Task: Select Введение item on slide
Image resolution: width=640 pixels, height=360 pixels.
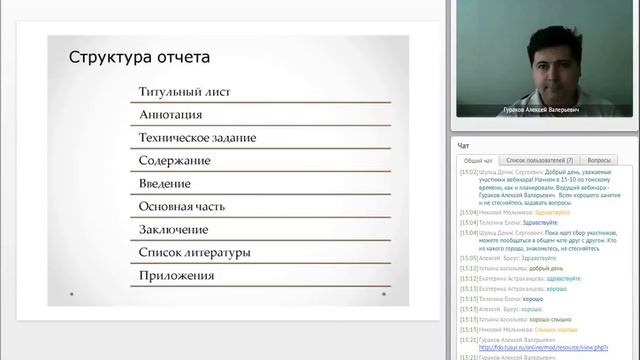Action: [165, 184]
